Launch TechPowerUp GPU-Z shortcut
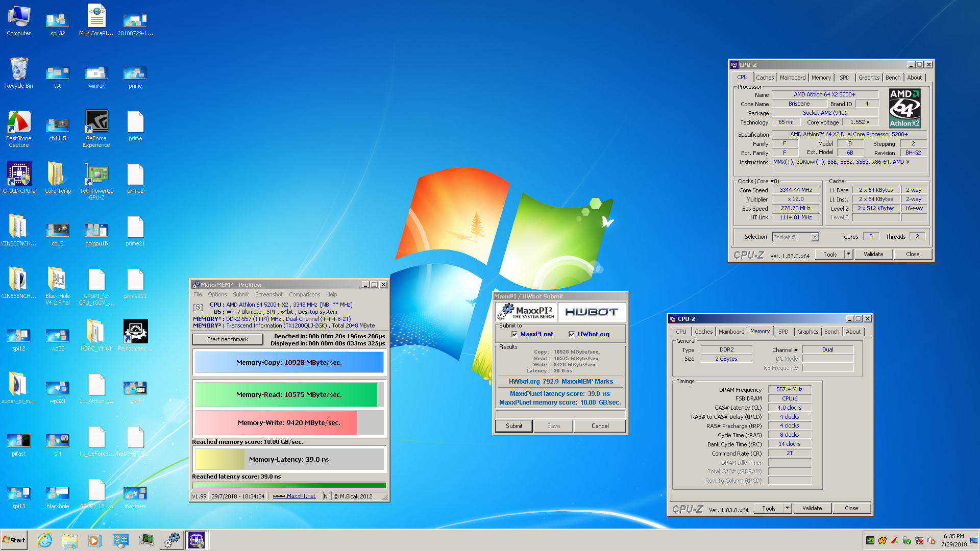Screen dimensions: 980x551 pyautogui.click(x=96, y=181)
